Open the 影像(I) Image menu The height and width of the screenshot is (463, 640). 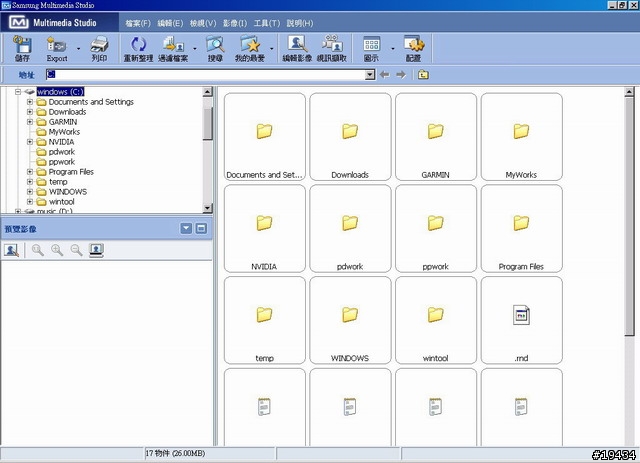point(235,23)
